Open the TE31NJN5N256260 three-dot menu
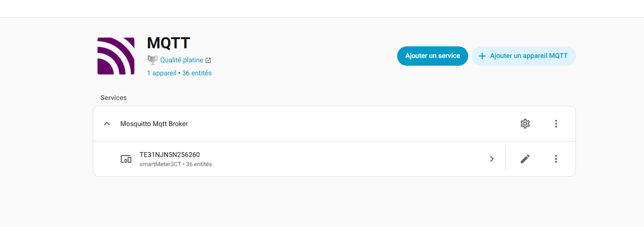Image resolution: width=644 pixels, height=227 pixels. (556, 159)
